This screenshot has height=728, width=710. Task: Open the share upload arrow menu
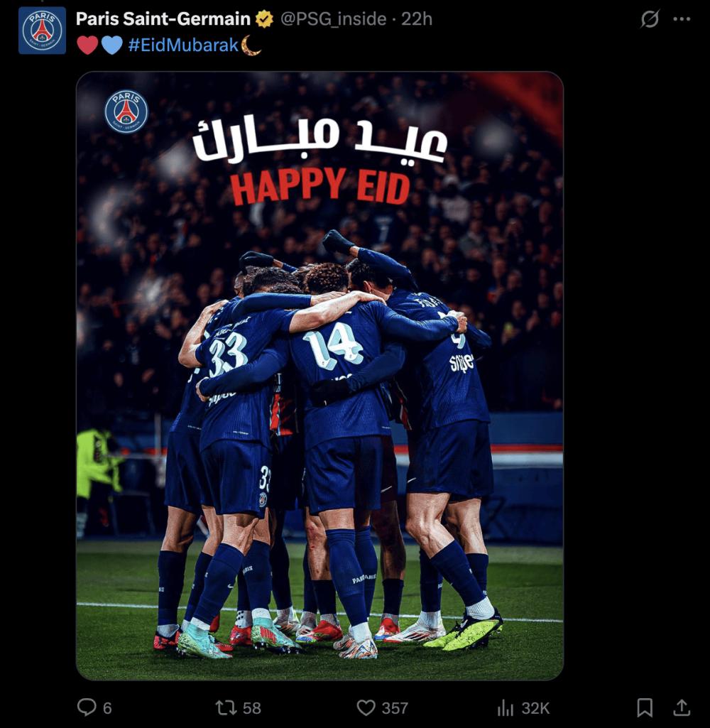pos(681,707)
